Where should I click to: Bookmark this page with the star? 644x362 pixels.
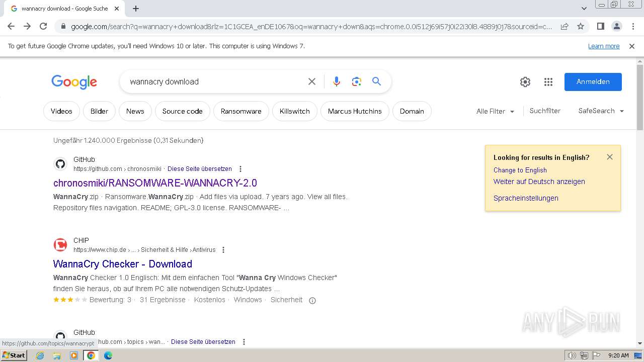coord(581,26)
